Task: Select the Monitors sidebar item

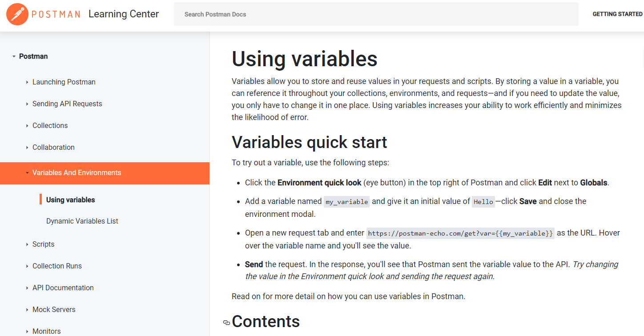Action: pyautogui.click(x=46, y=331)
